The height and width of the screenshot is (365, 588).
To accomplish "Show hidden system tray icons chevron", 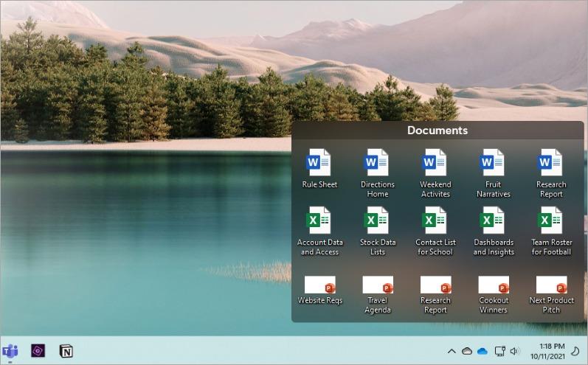I will click(x=452, y=351).
